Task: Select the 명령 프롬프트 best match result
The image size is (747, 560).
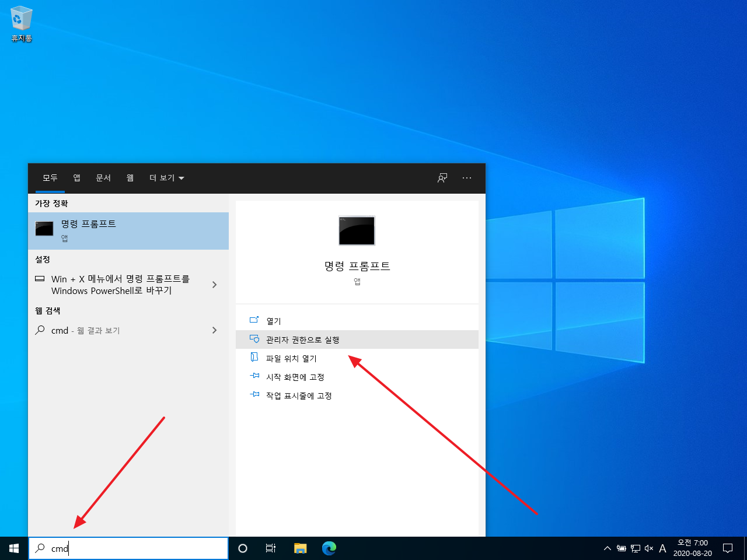Action: [128, 231]
